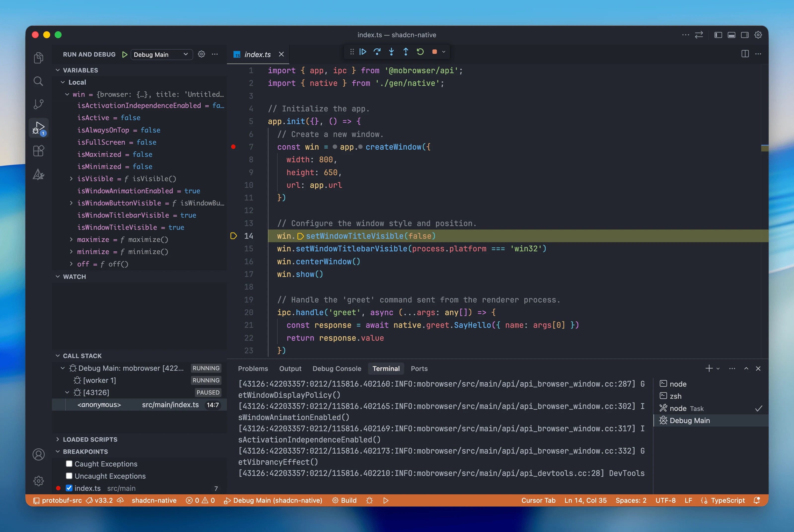This screenshot has width=794, height=532.
Task: Switch to the Debug Console tab
Action: pyautogui.click(x=336, y=368)
